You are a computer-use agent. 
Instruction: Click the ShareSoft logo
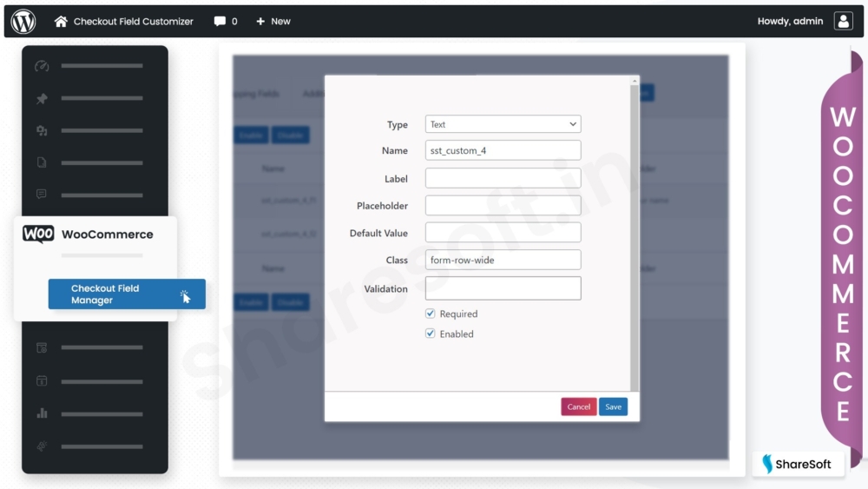point(798,464)
